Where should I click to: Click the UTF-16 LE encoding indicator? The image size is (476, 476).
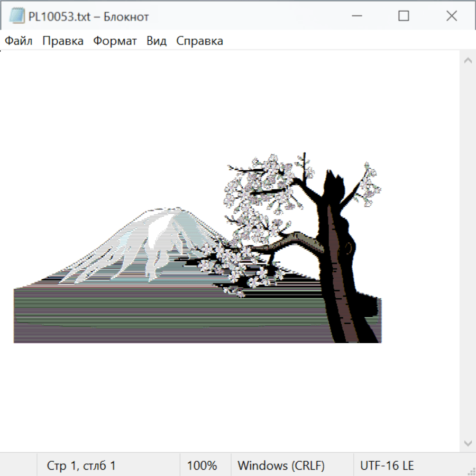coord(387,465)
